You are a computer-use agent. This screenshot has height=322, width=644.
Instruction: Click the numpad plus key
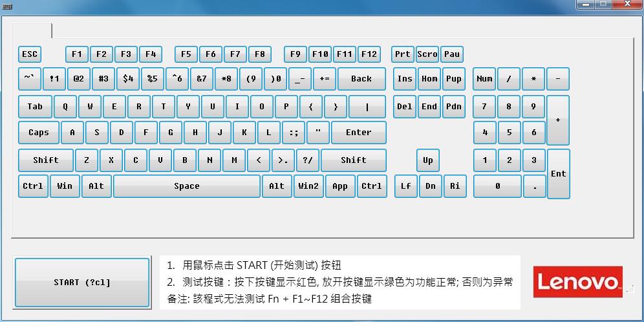pos(558,120)
